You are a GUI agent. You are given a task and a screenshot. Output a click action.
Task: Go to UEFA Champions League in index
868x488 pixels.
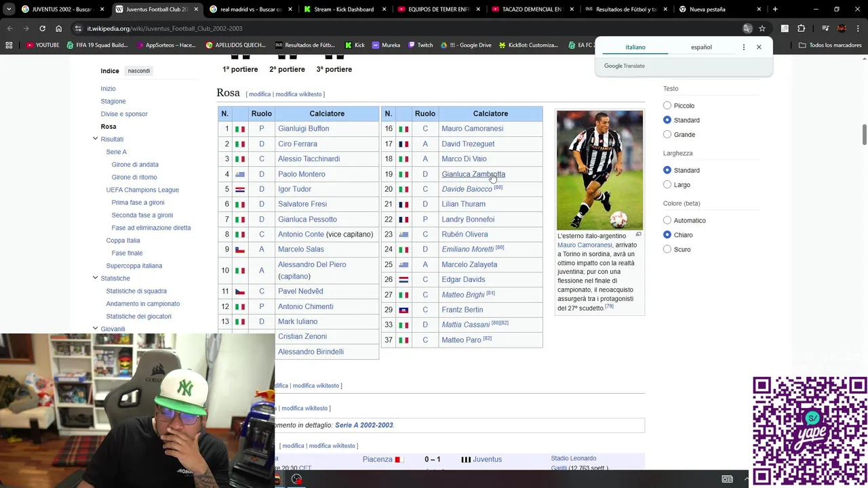(142, 190)
